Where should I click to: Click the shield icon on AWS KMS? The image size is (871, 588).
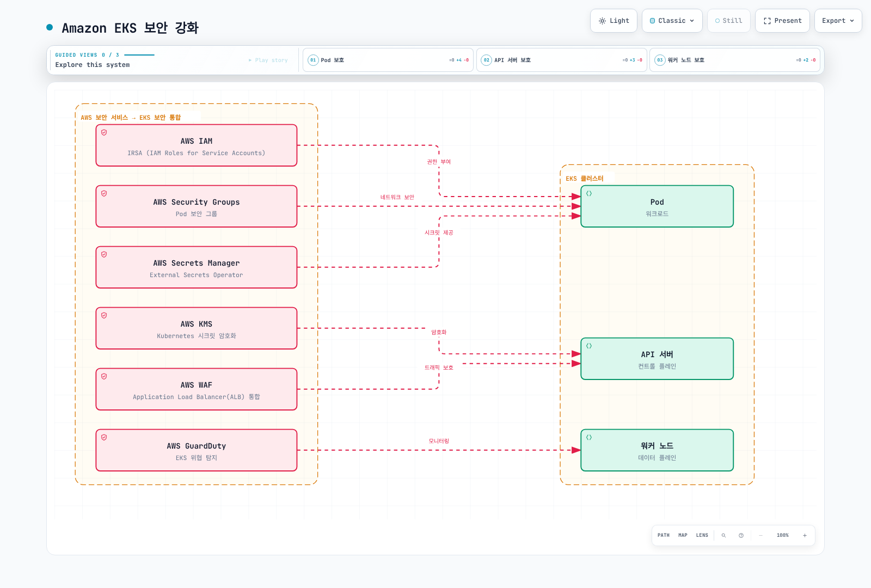[104, 315]
